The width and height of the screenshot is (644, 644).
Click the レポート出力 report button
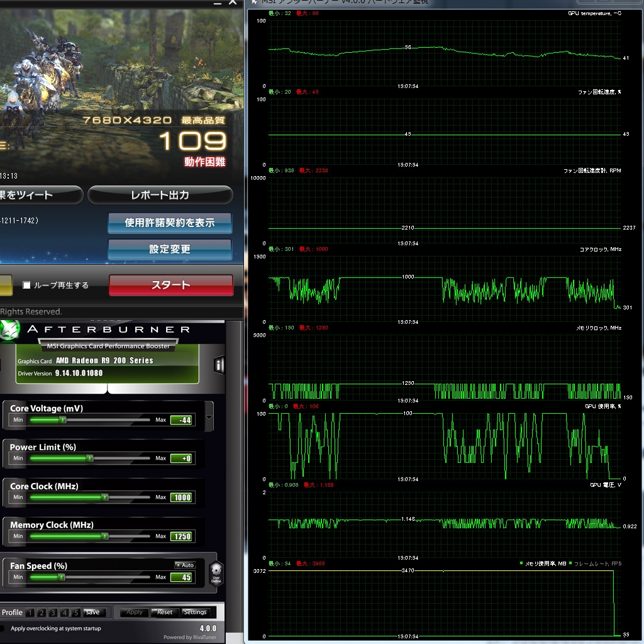tap(160, 195)
